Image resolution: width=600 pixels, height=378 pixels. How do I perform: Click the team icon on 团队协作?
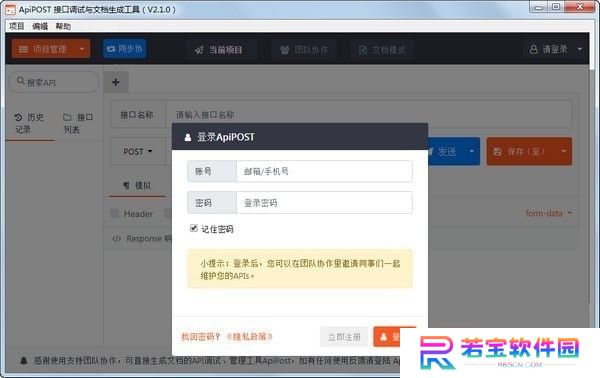pos(284,50)
